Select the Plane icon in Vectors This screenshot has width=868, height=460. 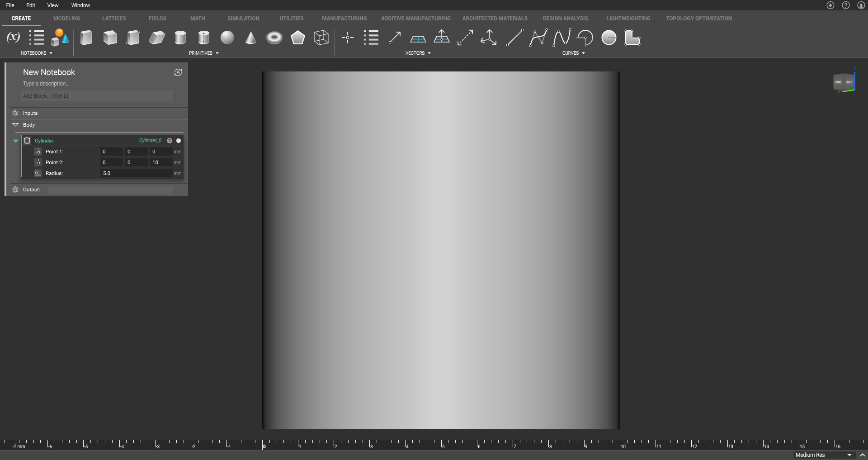[x=418, y=39]
